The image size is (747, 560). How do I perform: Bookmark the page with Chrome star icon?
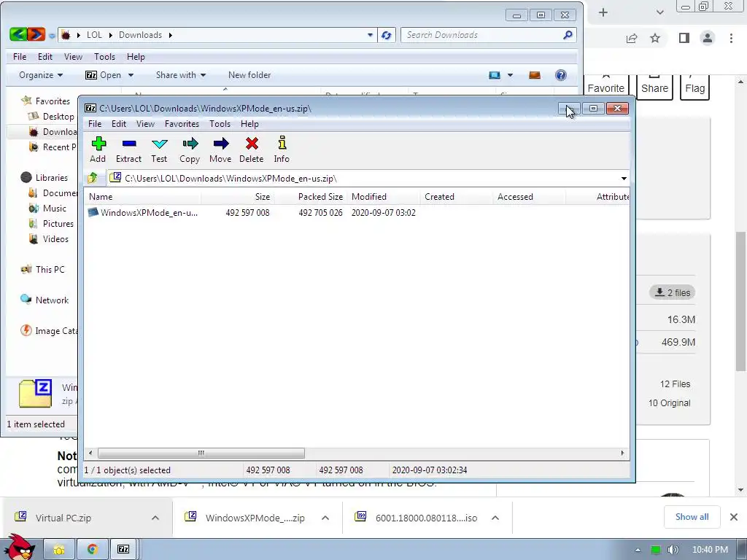click(x=655, y=38)
